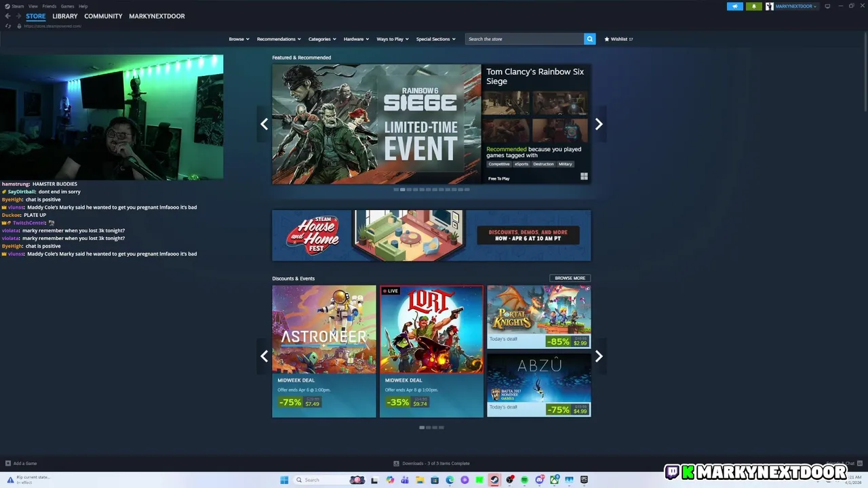
Task: Click the Competitive tag on Siege
Action: pos(499,164)
